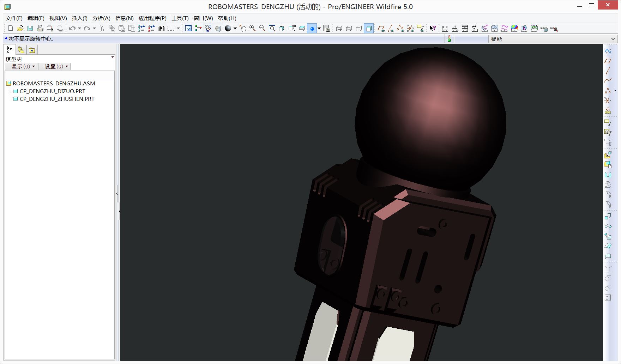Click the Redo arrow icon
The image size is (621, 364).
pos(87,28)
